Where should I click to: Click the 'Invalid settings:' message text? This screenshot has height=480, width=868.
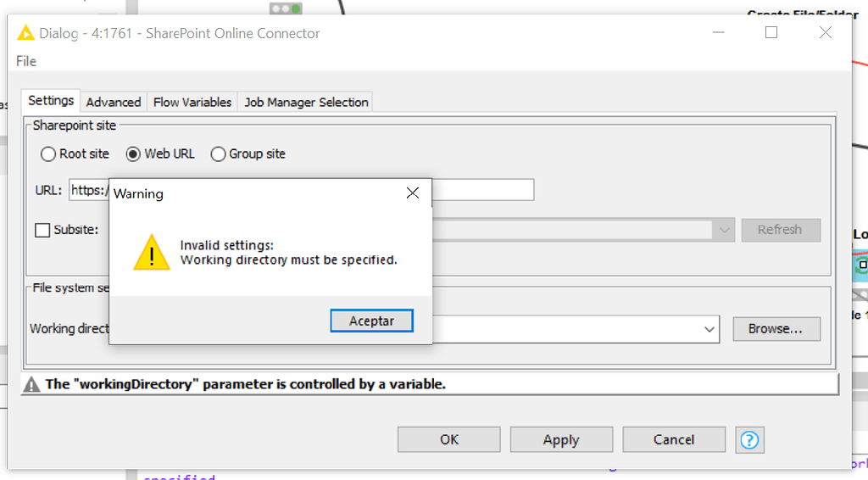coord(227,245)
